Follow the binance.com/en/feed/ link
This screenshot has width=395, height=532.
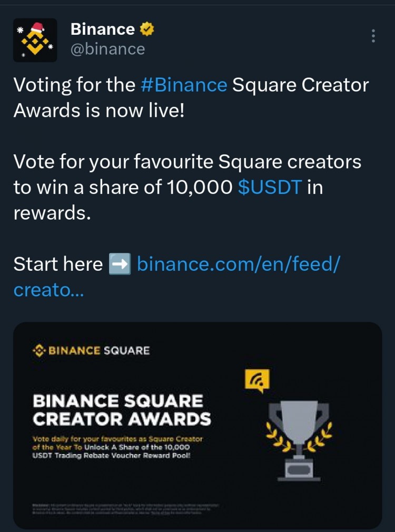239,264
